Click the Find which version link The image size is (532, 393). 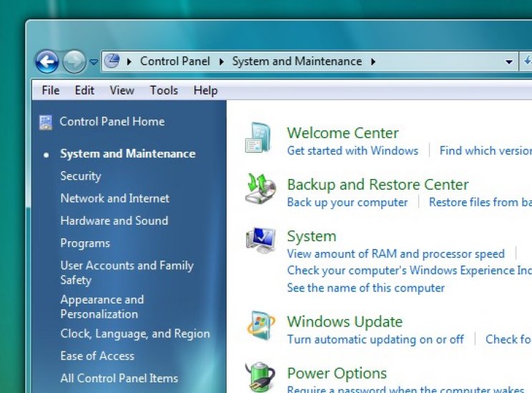[x=486, y=150]
